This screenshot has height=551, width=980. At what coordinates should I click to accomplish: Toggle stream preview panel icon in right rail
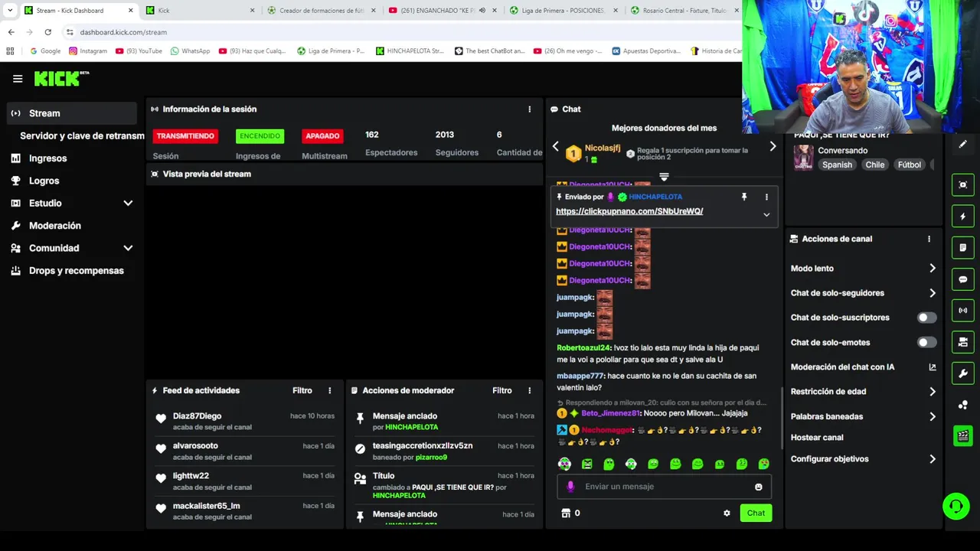pyautogui.click(x=962, y=185)
